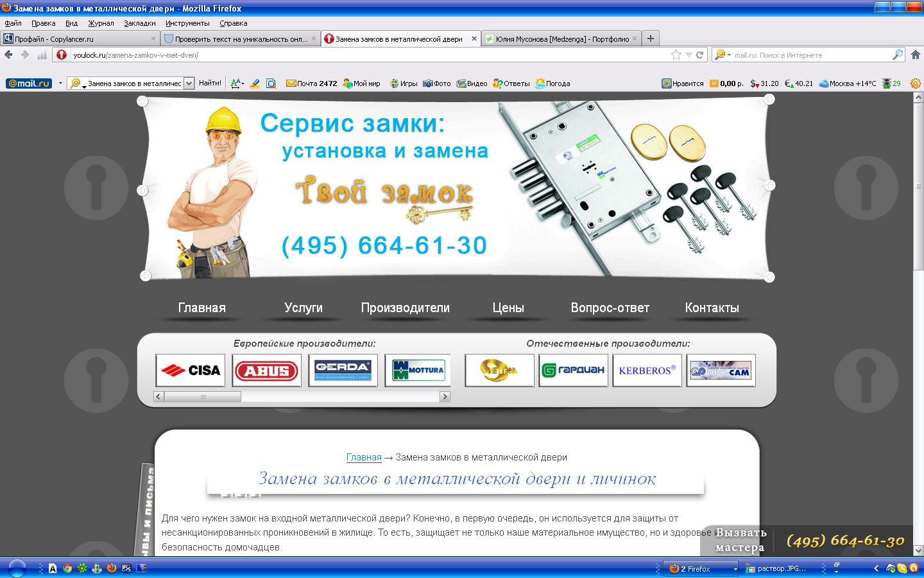The height and width of the screenshot is (578, 924).
Task: Click the Windows Start orb
Action: (17, 568)
